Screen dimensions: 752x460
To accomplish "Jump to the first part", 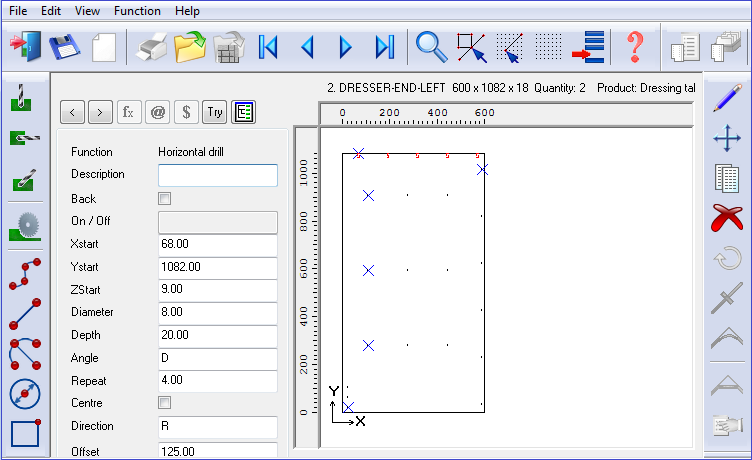I will (268, 47).
